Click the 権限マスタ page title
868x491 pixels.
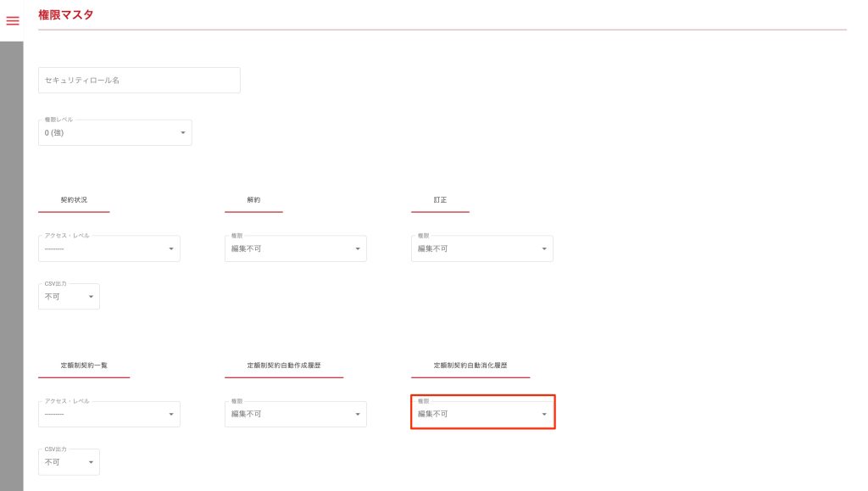[66, 14]
